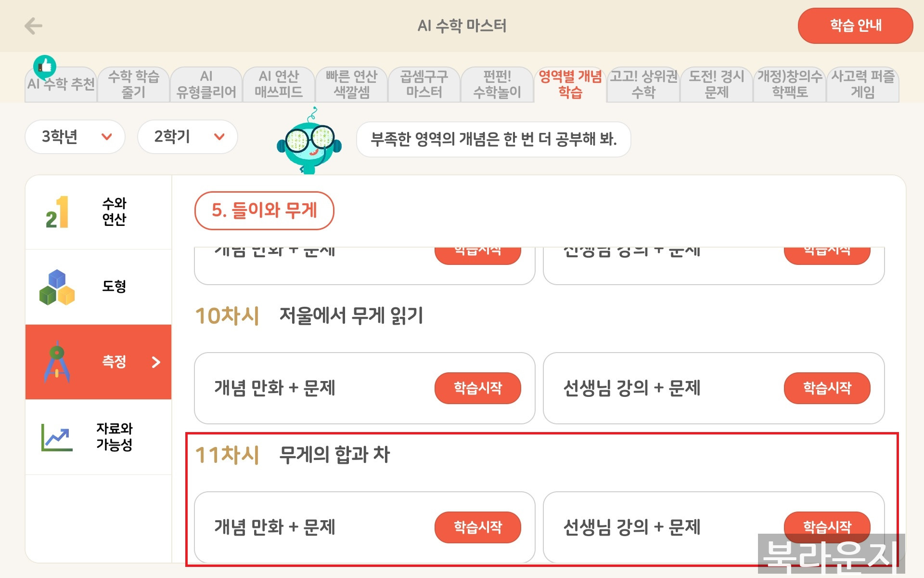Select the 도형 colored cubes icon
Screen dimensions: 924x578
(x=57, y=287)
